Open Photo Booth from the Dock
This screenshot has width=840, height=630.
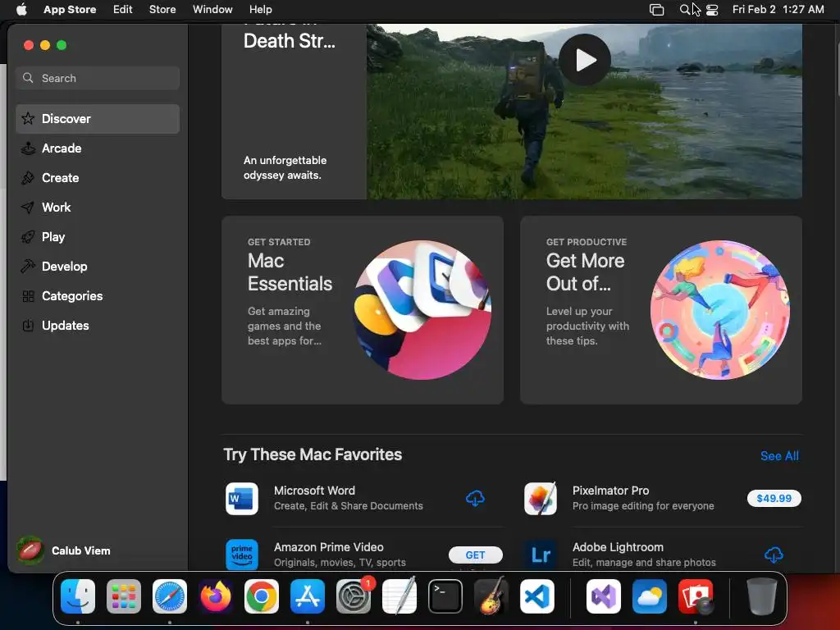[696, 596]
